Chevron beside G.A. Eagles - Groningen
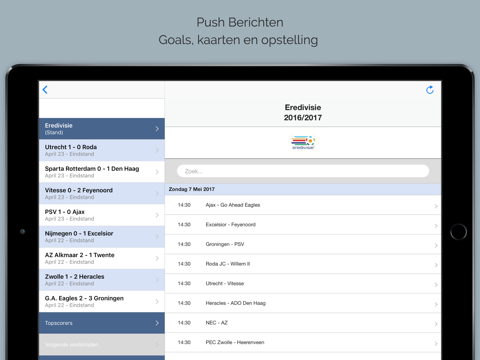Screen dimensions: 480x360 pyautogui.click(x=157, y=302)
